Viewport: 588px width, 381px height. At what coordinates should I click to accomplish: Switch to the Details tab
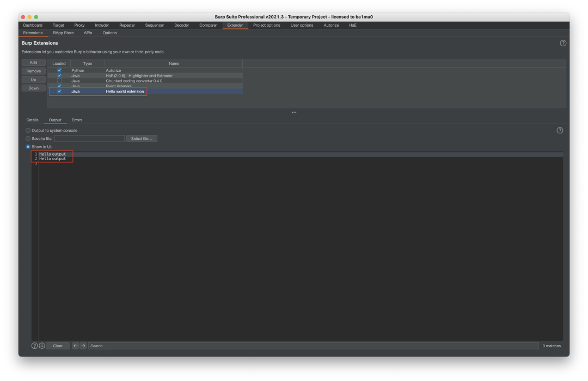pyautogui.click(x=32, y=120)
